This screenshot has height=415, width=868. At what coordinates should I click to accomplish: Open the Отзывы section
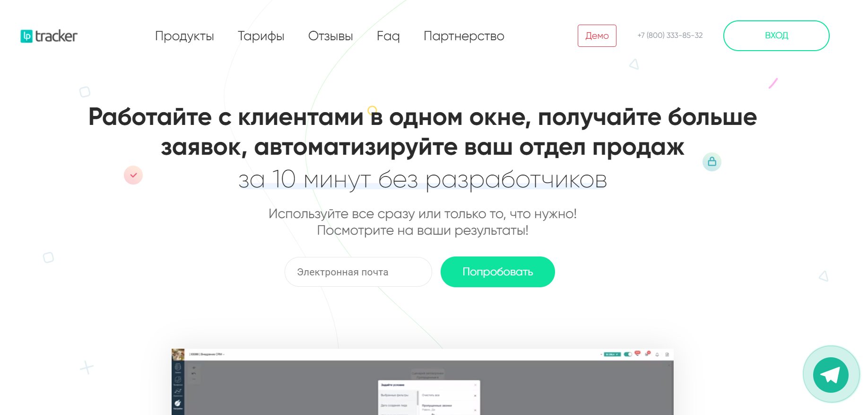(330, 36)
